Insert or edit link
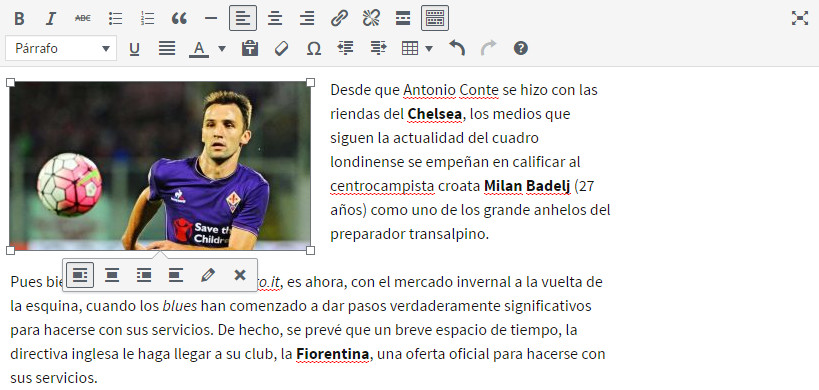Image resolution: width=819 pixels, height=390 pixels. pyautogui.click(x=339, y=19)
